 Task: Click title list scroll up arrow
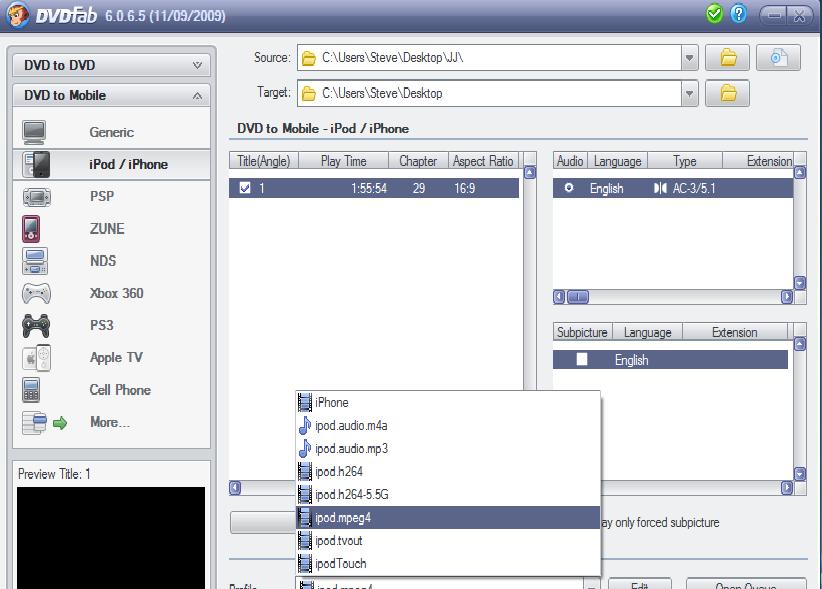point(530,173)
